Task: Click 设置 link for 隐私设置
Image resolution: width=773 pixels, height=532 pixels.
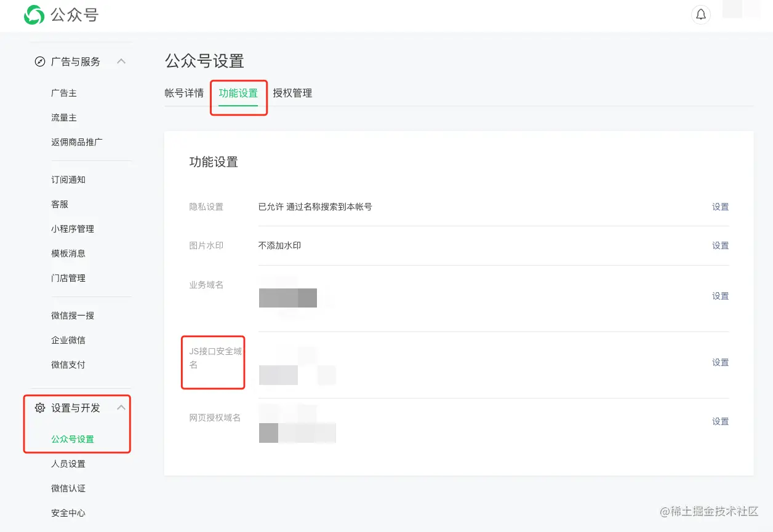Action: 720,207
